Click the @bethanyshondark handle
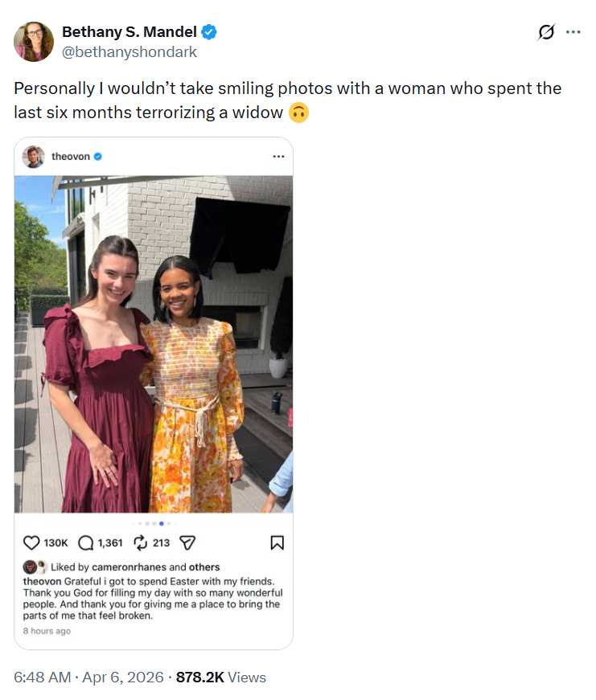 coord(129,51)
